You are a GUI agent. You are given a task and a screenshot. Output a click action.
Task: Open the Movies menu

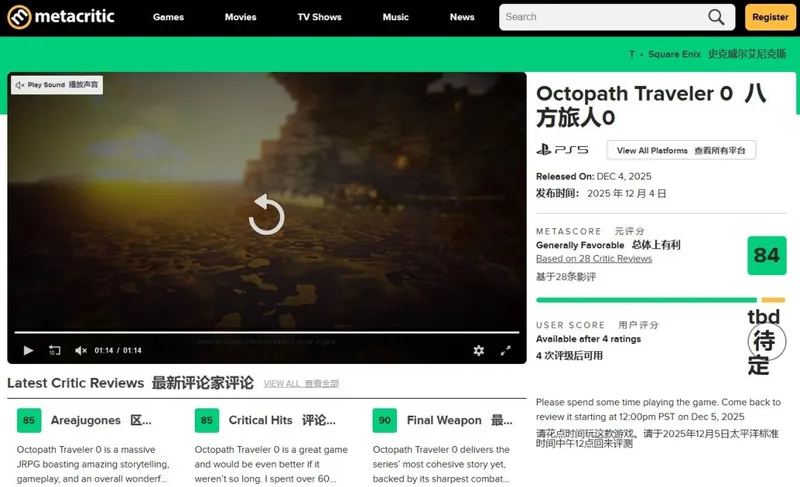[x=240, y=17]
